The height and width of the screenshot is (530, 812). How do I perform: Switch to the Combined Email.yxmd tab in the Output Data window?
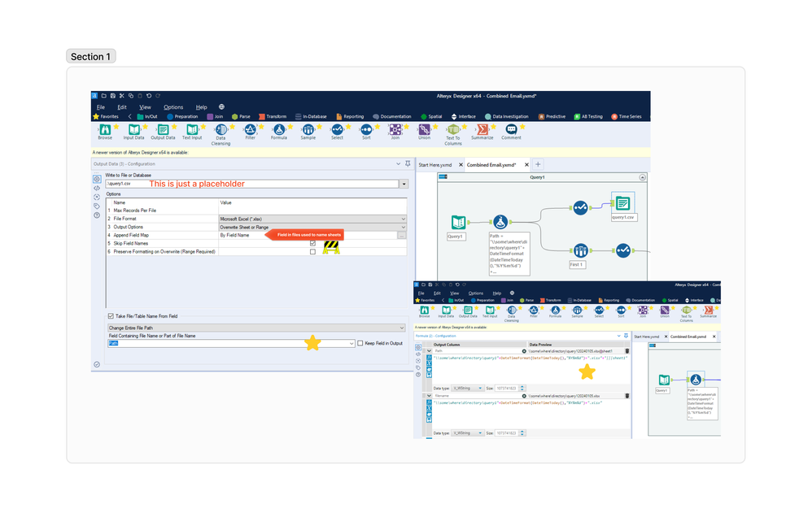(x=492, y=165)
